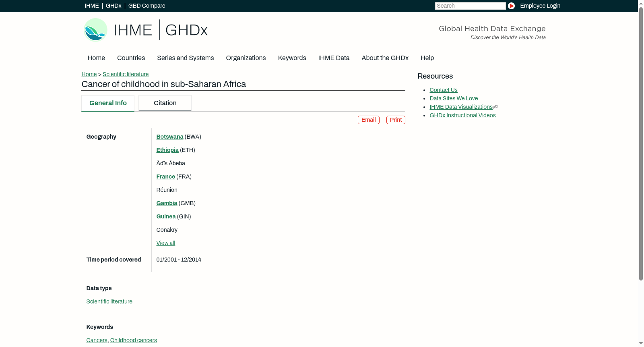Click Scientific literature breadcrumb link

[126, 74]
